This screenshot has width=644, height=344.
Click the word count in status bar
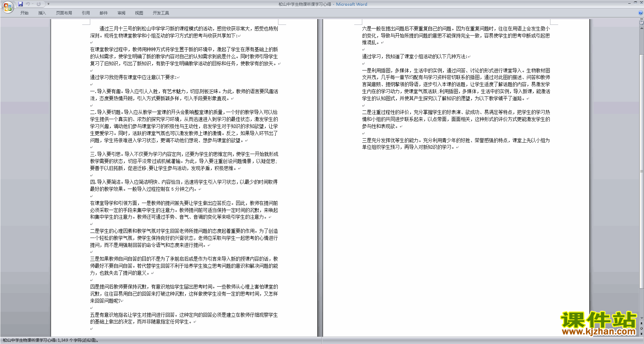tap(51, 340)
